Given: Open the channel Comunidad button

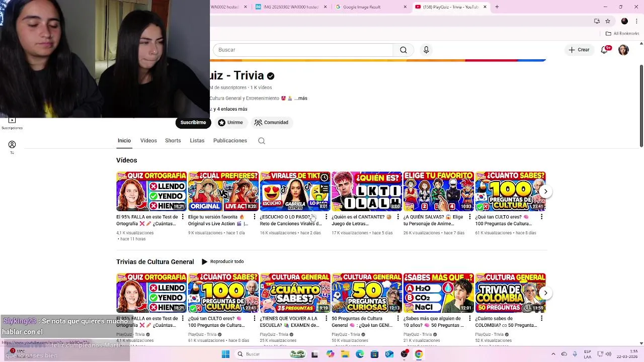Looking at the screenshot, I should 271,122.
